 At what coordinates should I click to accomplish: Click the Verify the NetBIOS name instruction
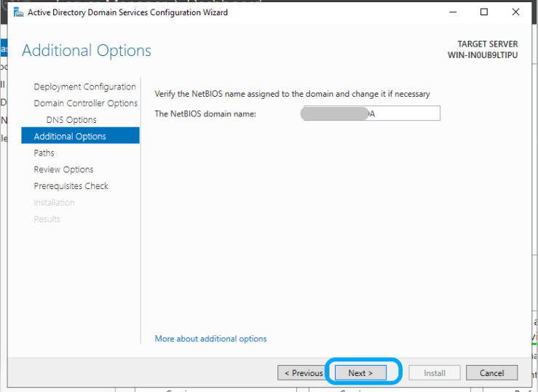click(292, 94)
